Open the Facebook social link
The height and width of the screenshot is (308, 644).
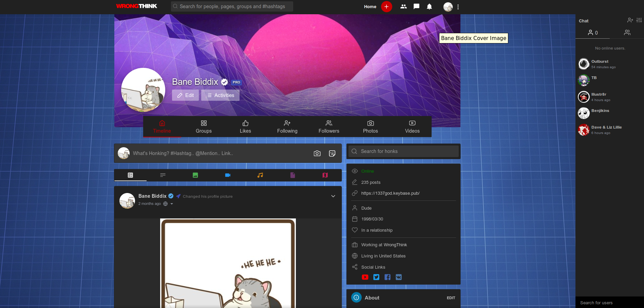387,277
